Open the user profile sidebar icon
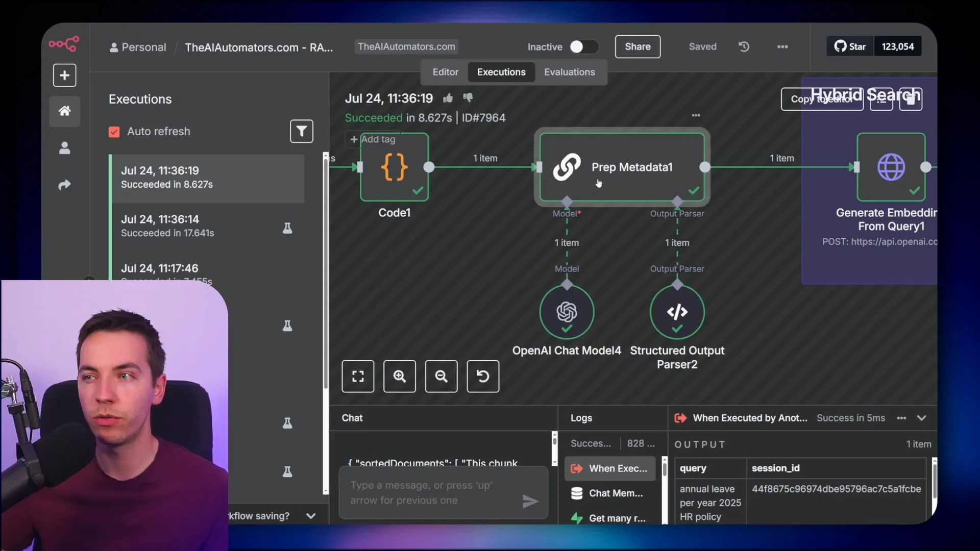 [x=64, y=148]
